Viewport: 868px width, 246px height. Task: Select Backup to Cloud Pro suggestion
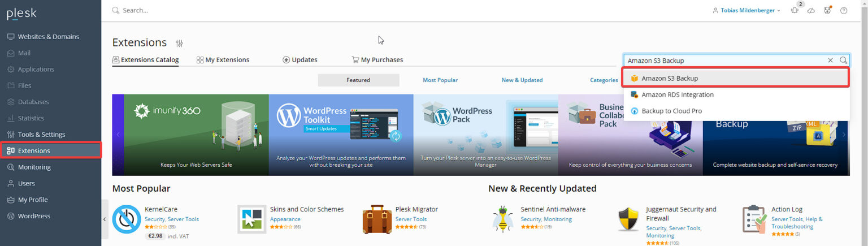click(x=736, y=111)
